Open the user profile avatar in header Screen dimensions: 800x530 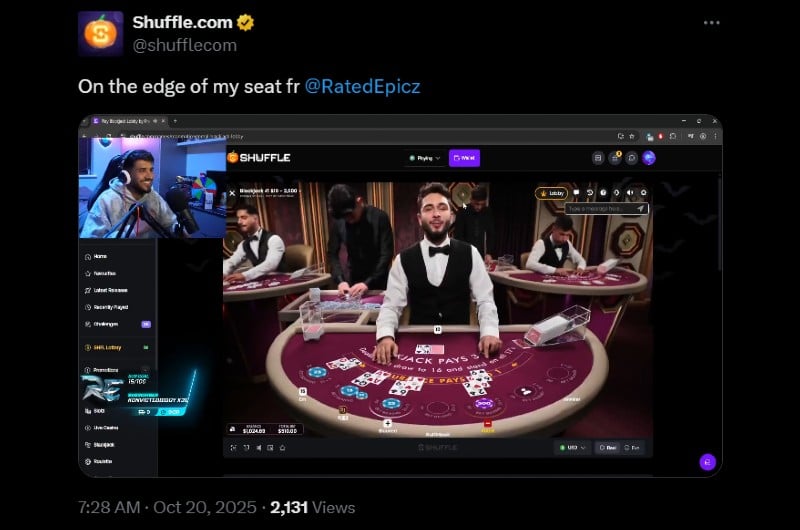pyautogui.click(x=649, y=158)
